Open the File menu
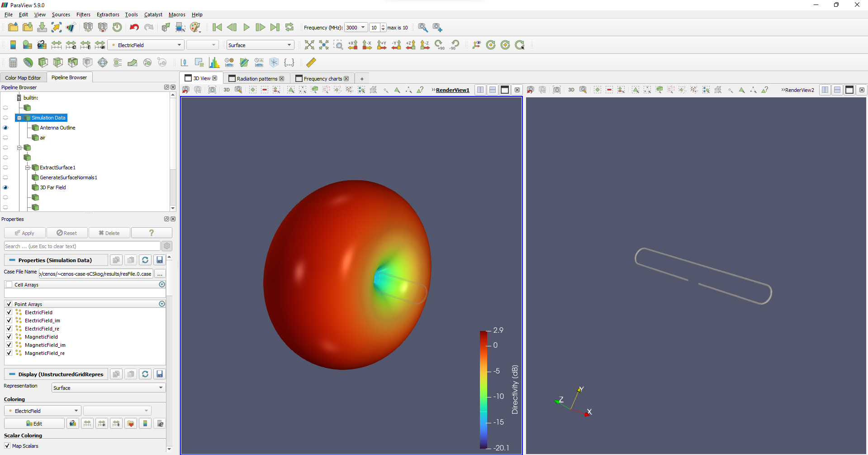Image resolution: width=868 pixels, height=455 pixels. (x=9, y=14)
